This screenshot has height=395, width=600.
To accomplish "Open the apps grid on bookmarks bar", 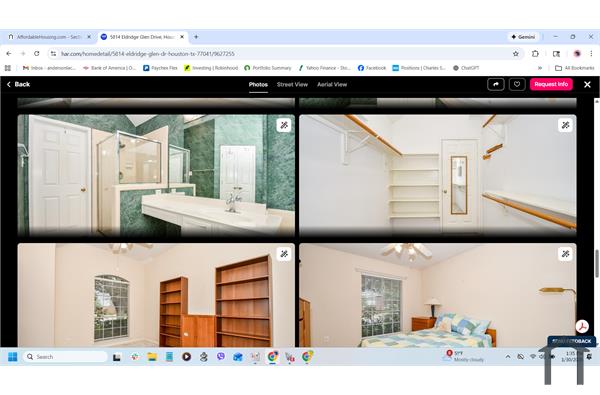I will point(8,68).
